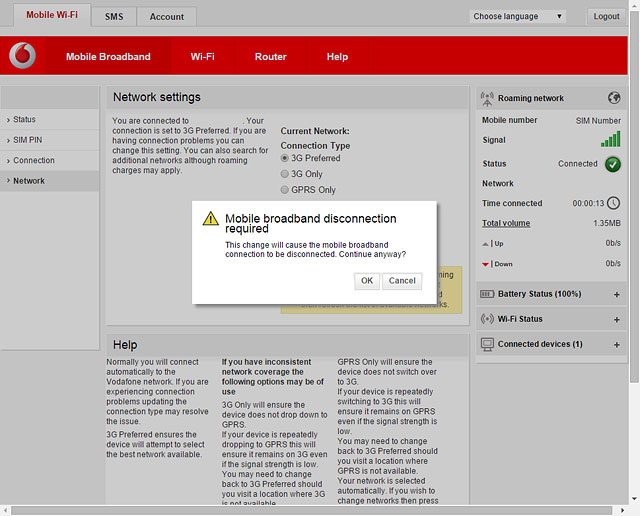Click the Vodafone logo icon
The height and width of the screenshot is (516, 640).
[x=22, y=57]
